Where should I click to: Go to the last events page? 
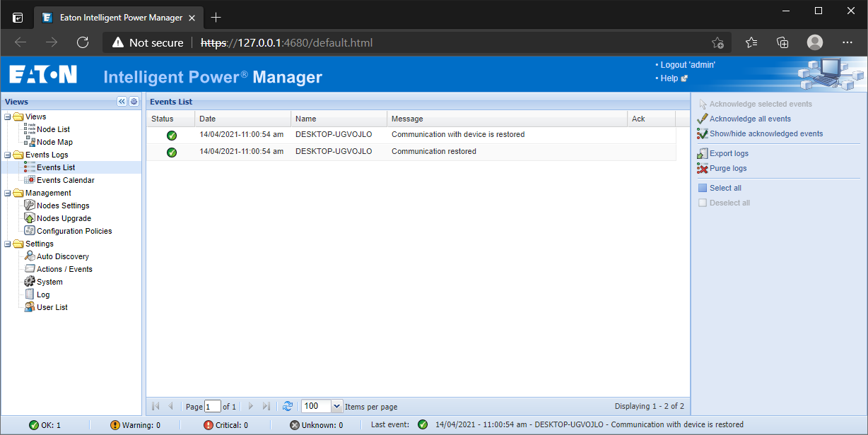pyautogui.click(x=266, y=406)
